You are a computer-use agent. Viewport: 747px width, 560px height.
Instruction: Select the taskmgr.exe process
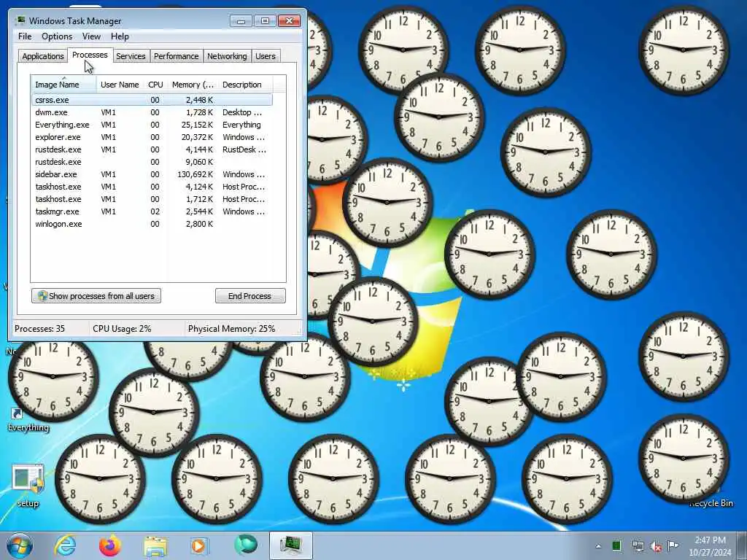[152, 211]
